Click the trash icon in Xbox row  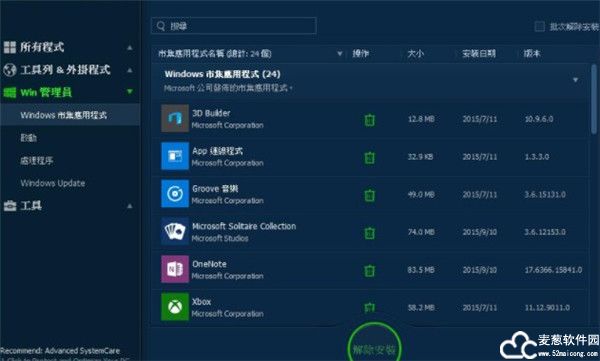point(369,307)
